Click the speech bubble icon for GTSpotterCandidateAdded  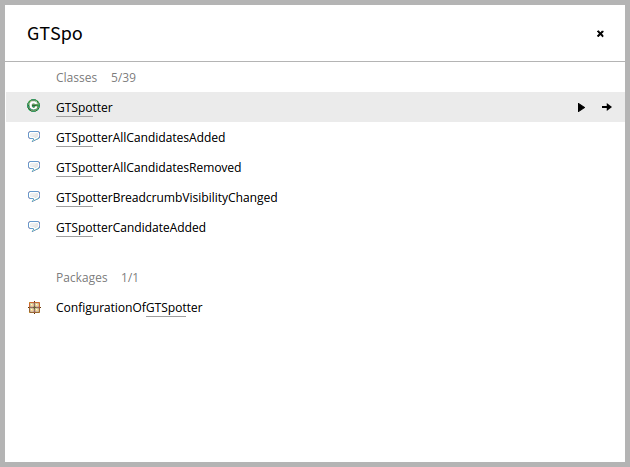point(34,227)
